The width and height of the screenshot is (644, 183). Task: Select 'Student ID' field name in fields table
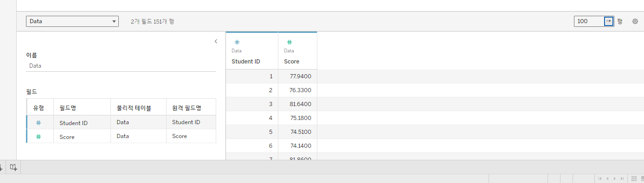[x=73, y=123]
